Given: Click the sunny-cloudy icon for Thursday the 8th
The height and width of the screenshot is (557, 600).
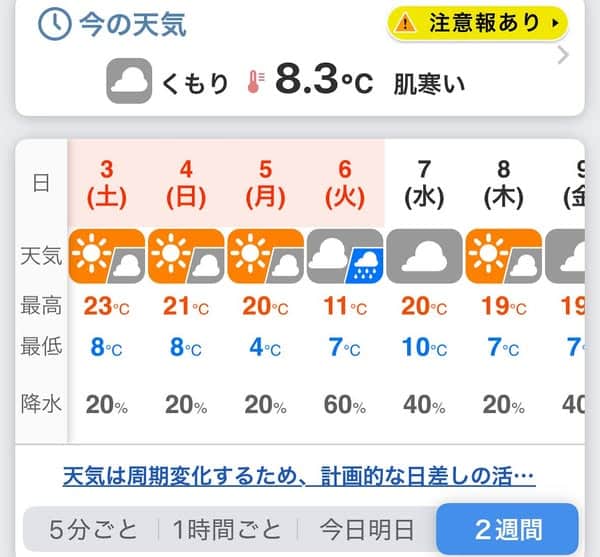Looking at the screenshot, I should 504,256.
